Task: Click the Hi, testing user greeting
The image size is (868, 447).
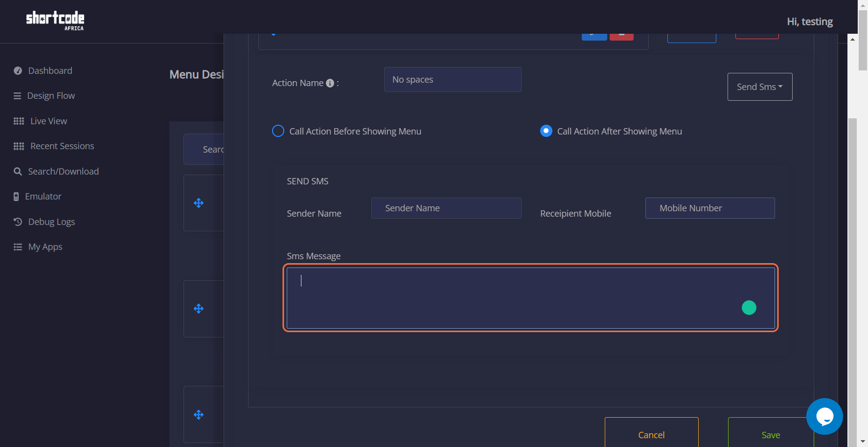Action: (x=810, y=22)
